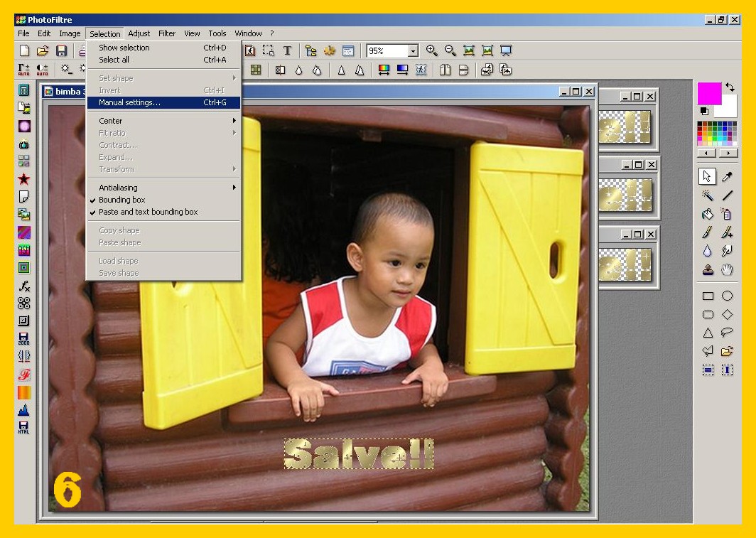Click the Save floppy disk icon
This screenshot has height=538, width=756.
(62, 50)
